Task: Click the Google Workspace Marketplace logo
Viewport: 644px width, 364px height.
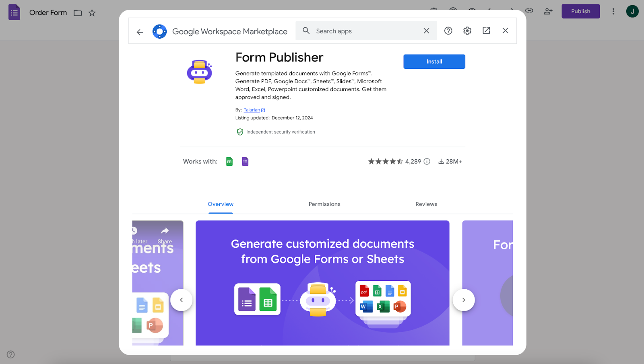Action: coord(159,31)
